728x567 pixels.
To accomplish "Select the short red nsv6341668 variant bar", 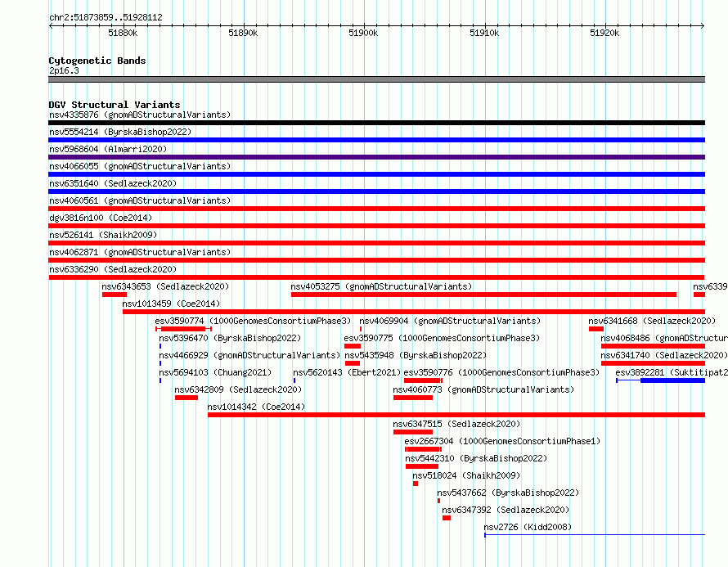I will [596, 329].
